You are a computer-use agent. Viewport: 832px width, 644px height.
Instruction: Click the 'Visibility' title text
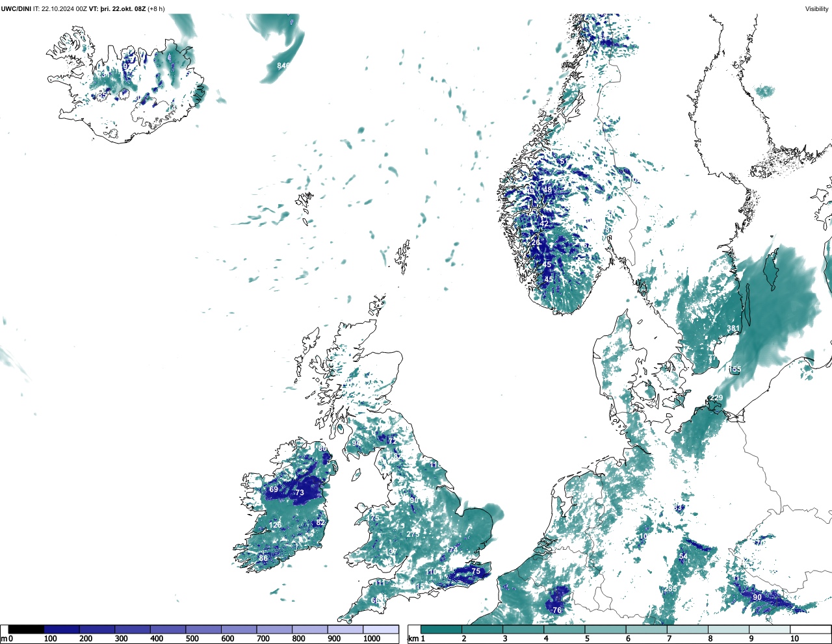click(817, 8)
